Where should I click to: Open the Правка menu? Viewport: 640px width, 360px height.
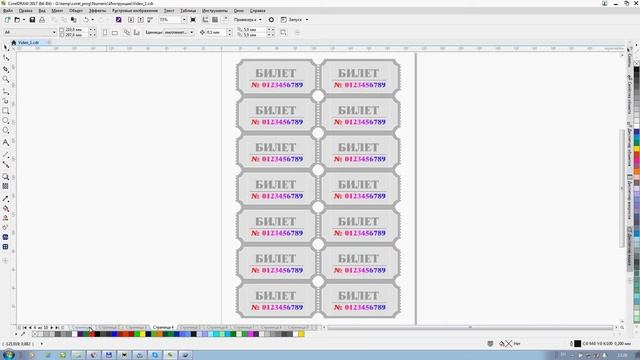pyautogui.click(x=26, y=11)
